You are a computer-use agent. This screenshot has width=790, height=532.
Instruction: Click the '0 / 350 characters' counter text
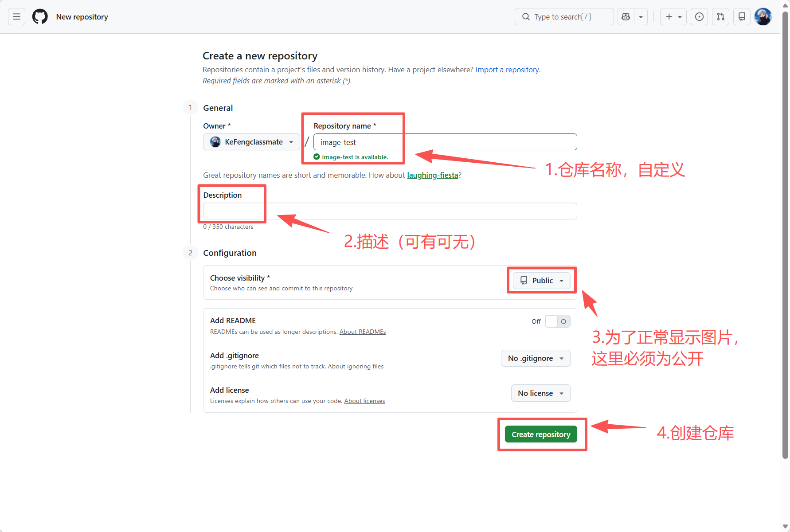[228, 227]
